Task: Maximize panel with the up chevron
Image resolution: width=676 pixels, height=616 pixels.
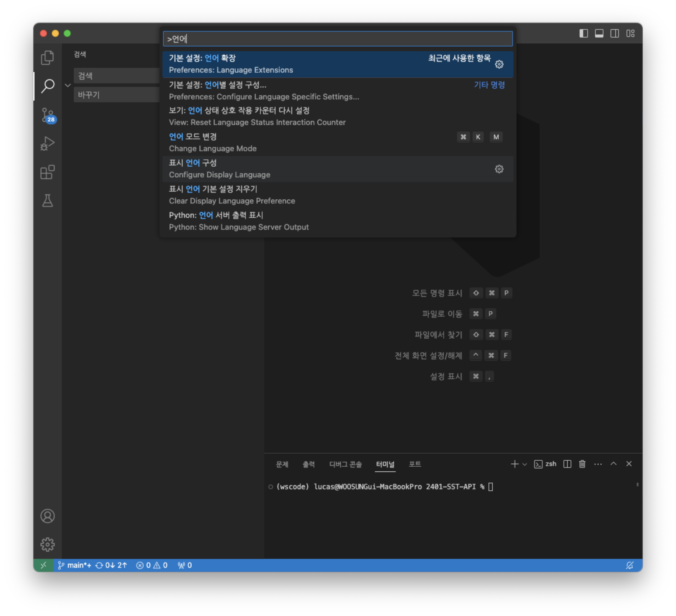Action: [613, 464]
